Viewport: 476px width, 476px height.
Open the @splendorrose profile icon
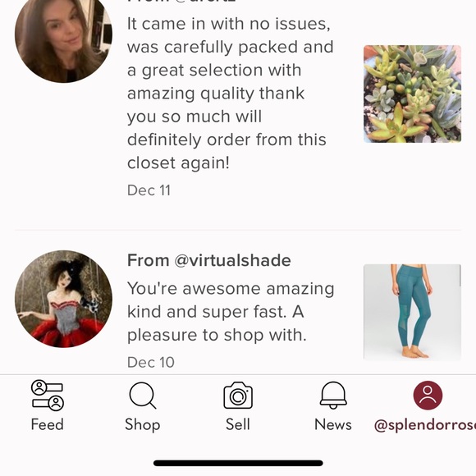point(428,396)
